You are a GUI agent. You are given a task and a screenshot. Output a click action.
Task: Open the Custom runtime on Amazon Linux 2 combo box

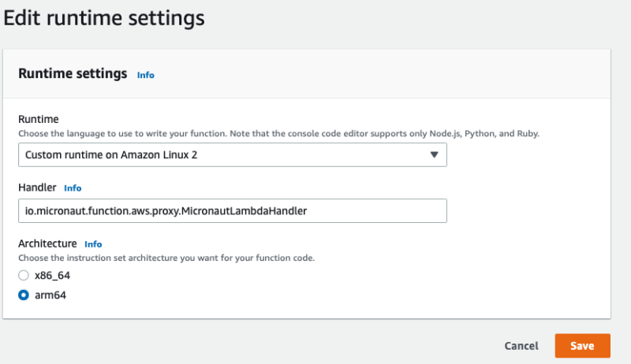click(x=232, y=154)
